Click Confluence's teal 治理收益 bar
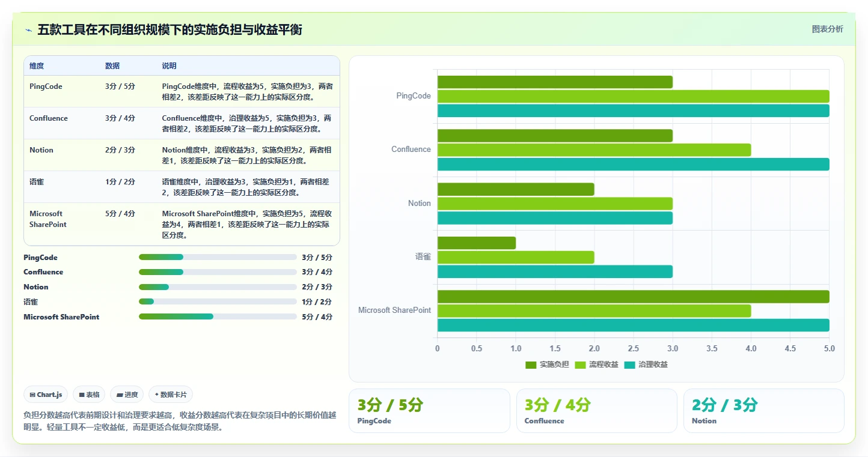 pyautogui.click(x=634, y=164)
